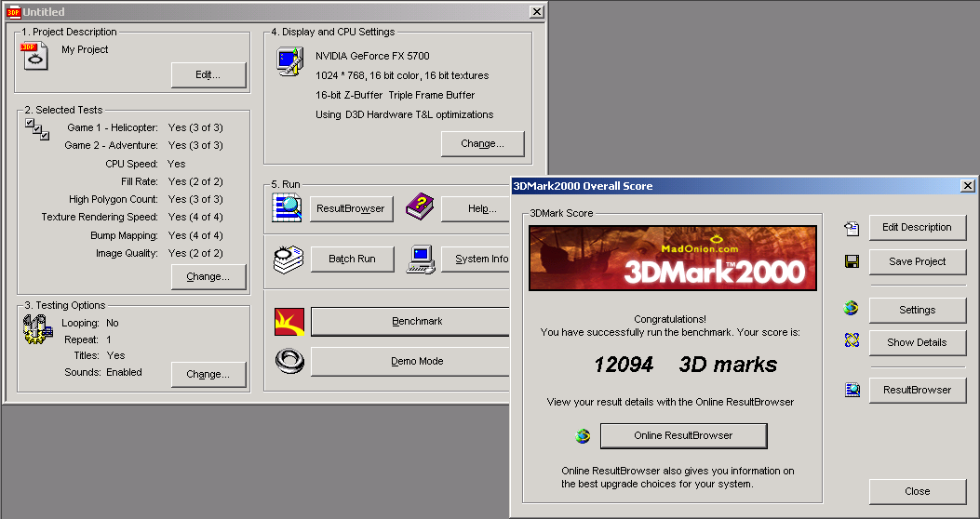Click the purple help book icon

(x=420, y=206)
